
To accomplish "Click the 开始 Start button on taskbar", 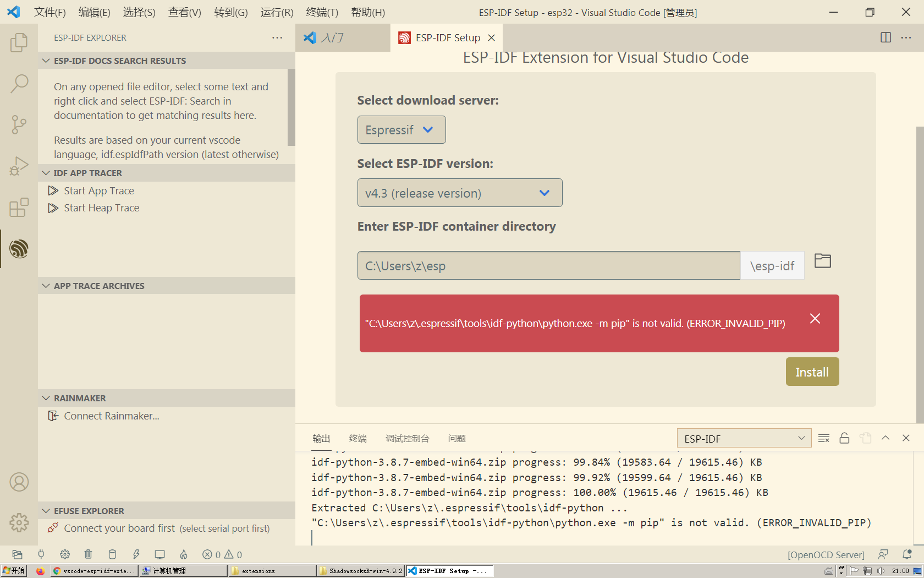I will pos(14,571).
